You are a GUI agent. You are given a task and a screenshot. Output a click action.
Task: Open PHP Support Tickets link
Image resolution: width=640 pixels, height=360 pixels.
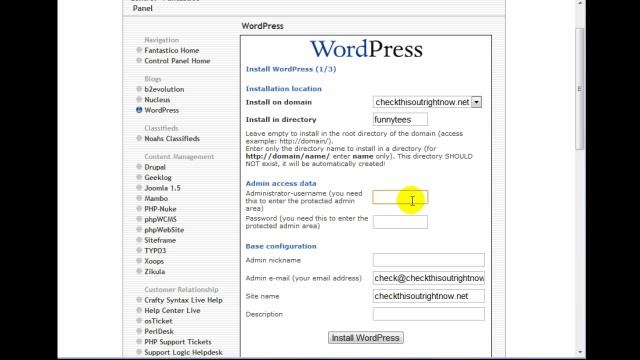(178, 342)
